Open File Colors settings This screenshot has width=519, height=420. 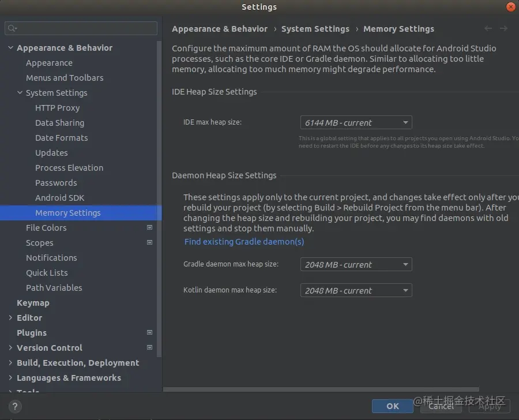46,228
